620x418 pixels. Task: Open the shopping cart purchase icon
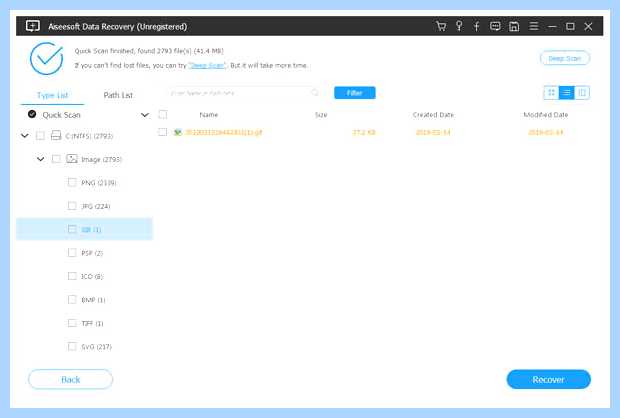[441, 26]
